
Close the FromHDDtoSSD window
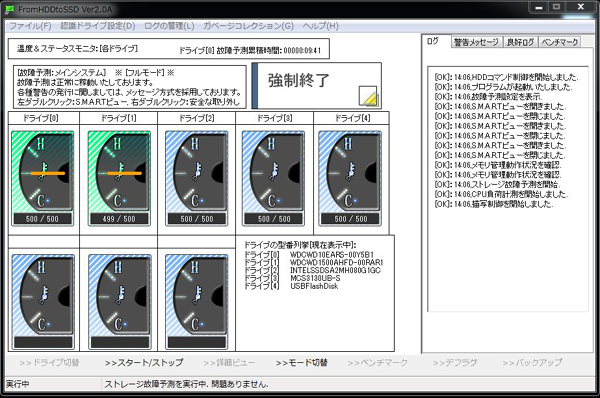tap(580, 7)
